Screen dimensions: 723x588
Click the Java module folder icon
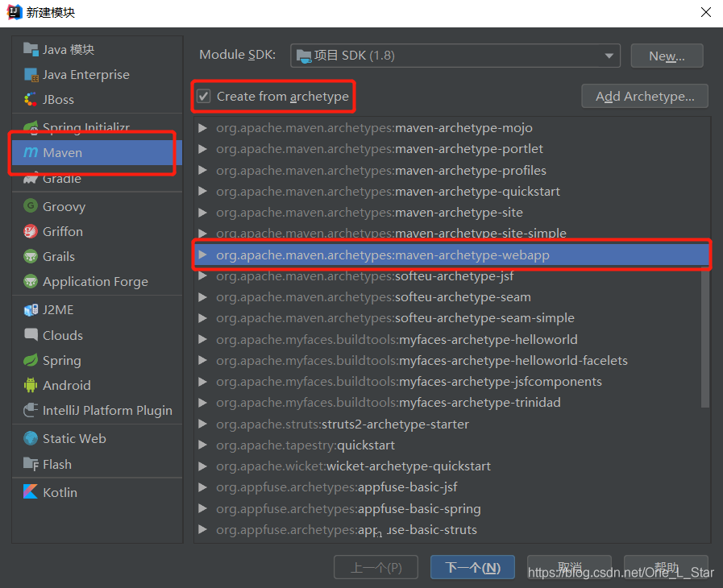[x=31, y=49]
